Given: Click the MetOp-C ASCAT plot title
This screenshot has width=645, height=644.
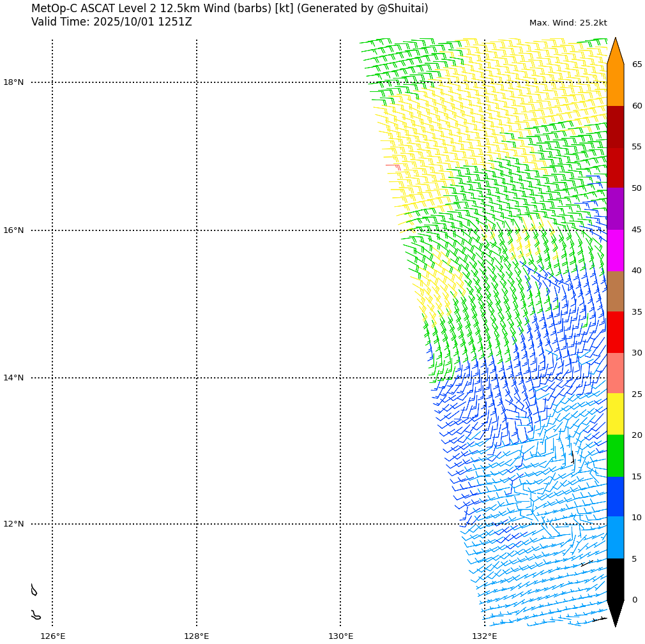Looking at the screenshot, I should click(x=229, y=9).
